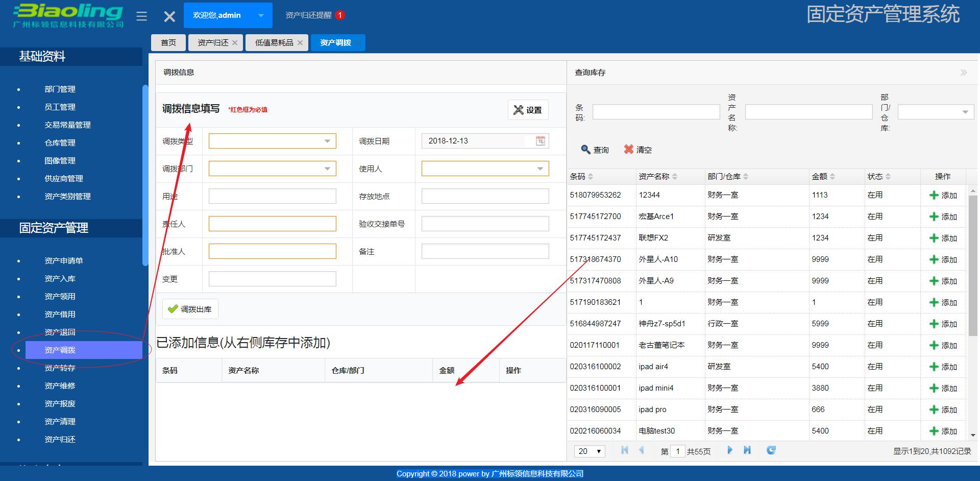
Task: Open the calendar picker for 调拨日期
Action: [540, 140]
